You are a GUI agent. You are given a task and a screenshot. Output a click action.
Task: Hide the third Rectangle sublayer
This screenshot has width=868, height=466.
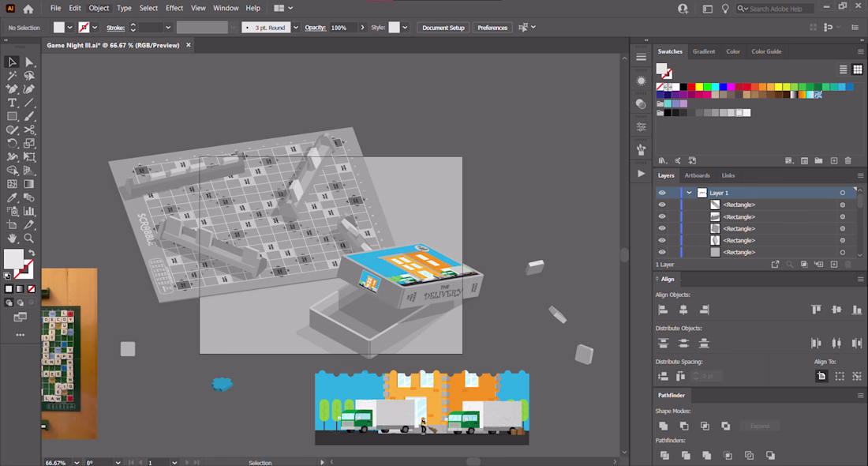[662, 228]
